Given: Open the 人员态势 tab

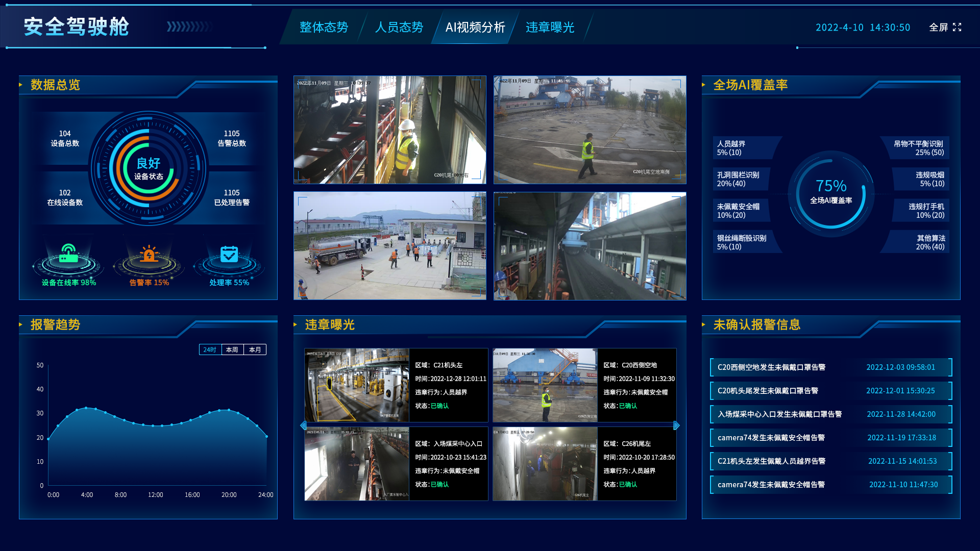Looking at the screenshot, I should click(400, 28).
